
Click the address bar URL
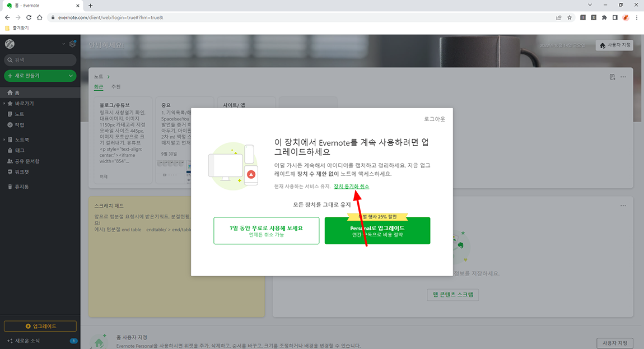pyautogui.click(x=111, y=18)
